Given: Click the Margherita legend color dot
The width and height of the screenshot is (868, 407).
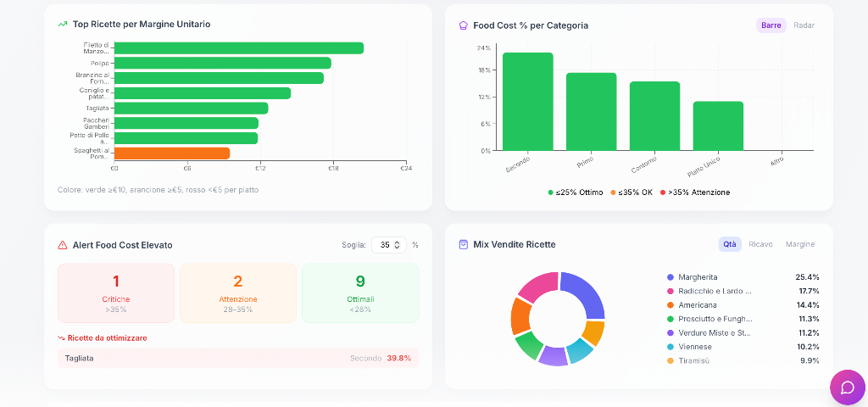Looking at the screenshot, I should coord(670,277).
